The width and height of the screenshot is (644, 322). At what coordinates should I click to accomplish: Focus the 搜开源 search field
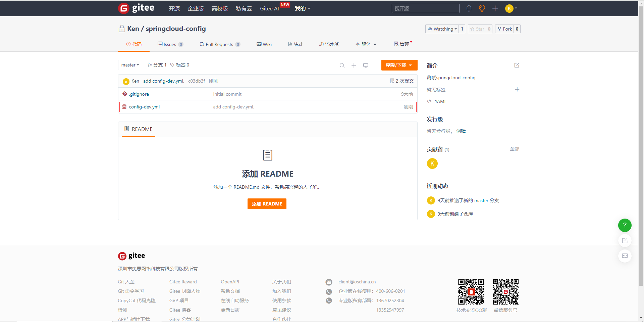425,8
